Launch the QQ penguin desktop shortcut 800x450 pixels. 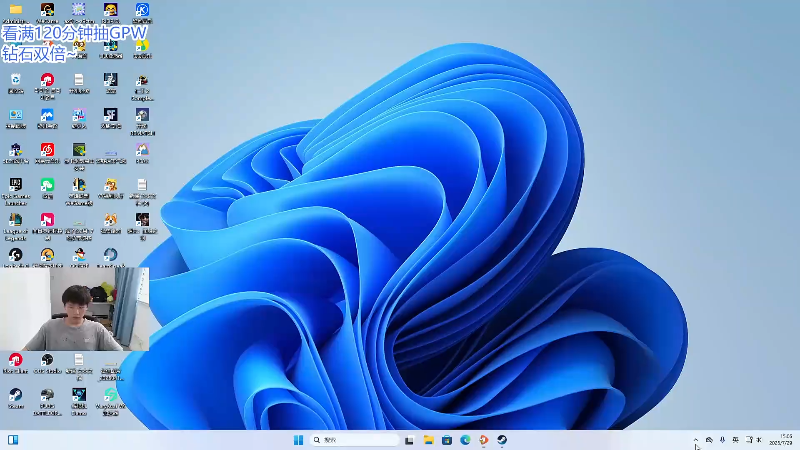click(79, 255)
